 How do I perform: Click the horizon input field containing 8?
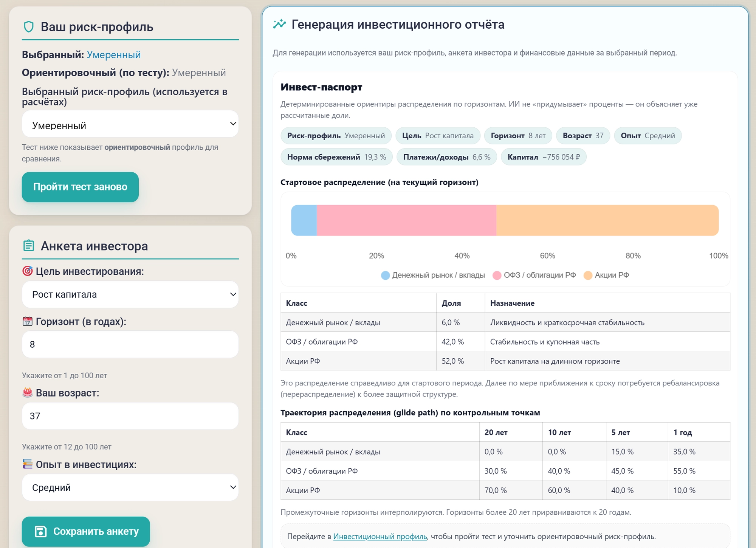pyautogui.click(x=130, y=344)
